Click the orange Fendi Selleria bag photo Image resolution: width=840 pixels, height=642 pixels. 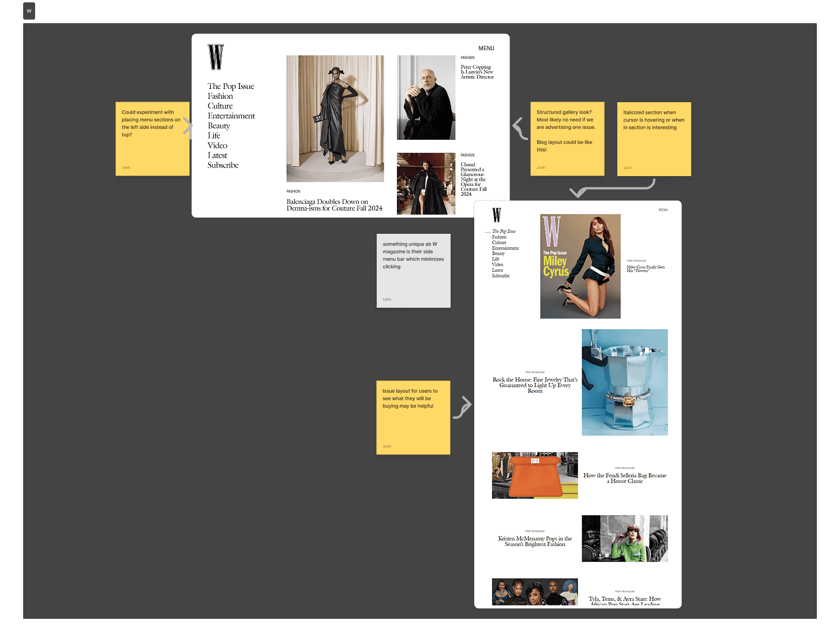click(535, 475)
